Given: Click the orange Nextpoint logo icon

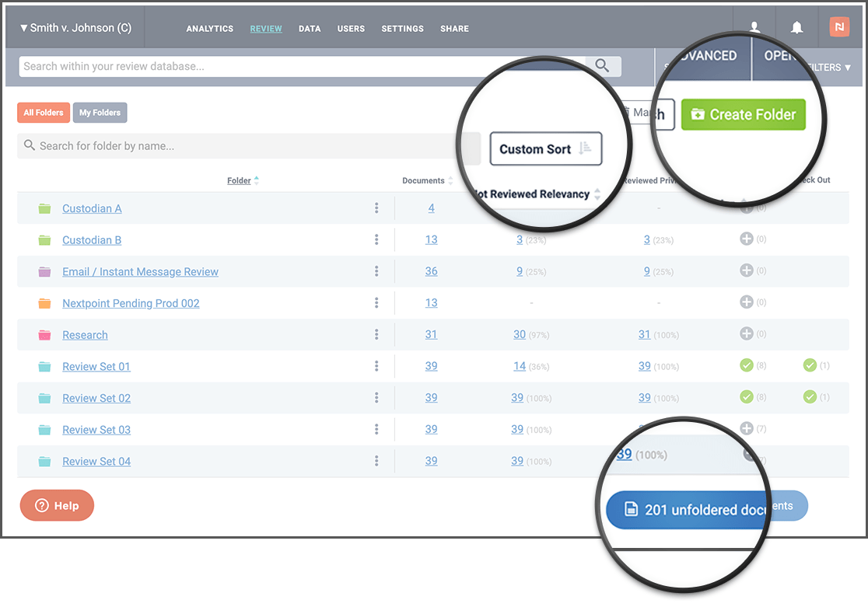Looking at the screenshot, I should pos(839,27).
